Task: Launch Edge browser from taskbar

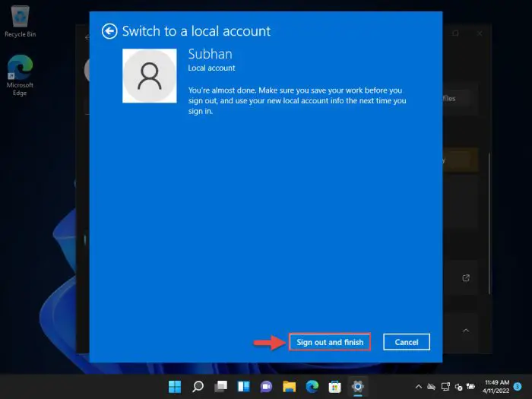Action: click(312, 386)
